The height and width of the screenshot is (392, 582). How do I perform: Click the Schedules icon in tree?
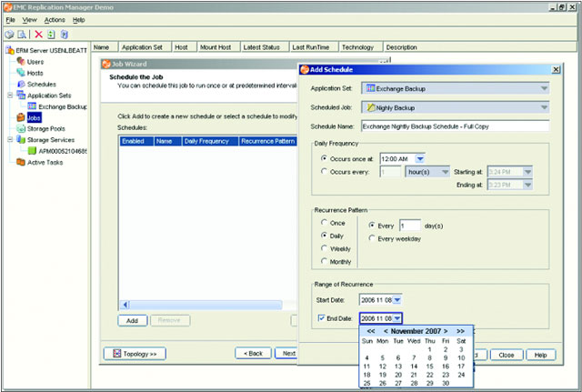click(x=21, y=85)
